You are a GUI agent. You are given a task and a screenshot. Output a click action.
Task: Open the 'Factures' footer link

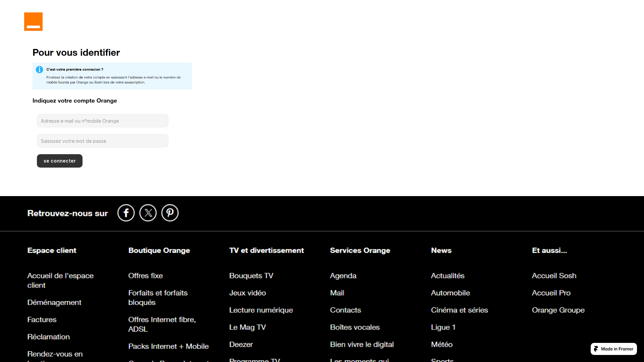[x=42, y=319]
